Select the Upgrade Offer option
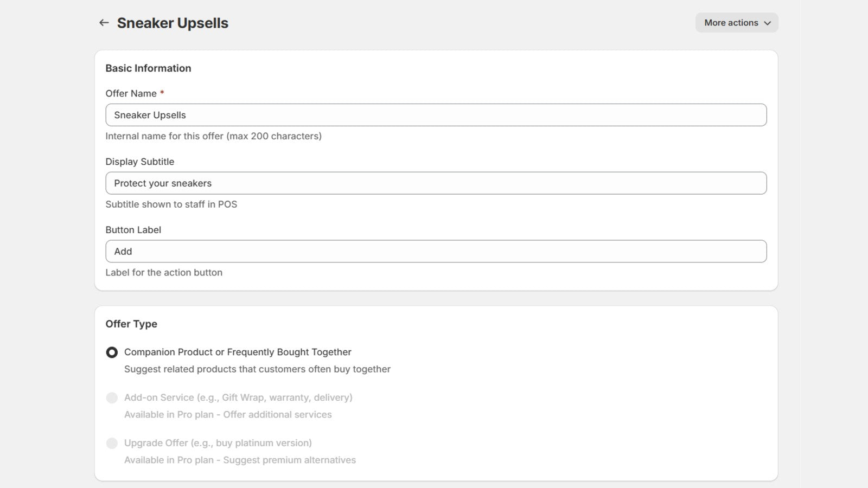The height and width of the screenshot is (488, 868). 112,443
